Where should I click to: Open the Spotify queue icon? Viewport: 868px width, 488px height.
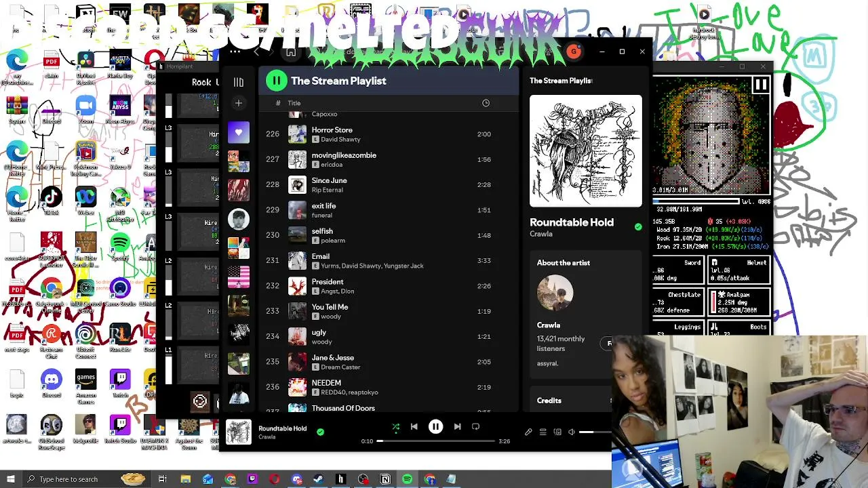click(542, 432)
